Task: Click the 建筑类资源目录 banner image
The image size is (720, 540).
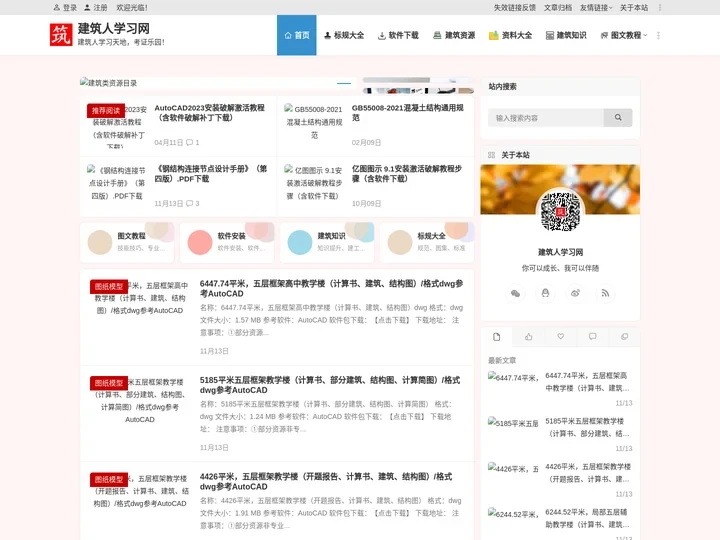Action: point(218,83)
